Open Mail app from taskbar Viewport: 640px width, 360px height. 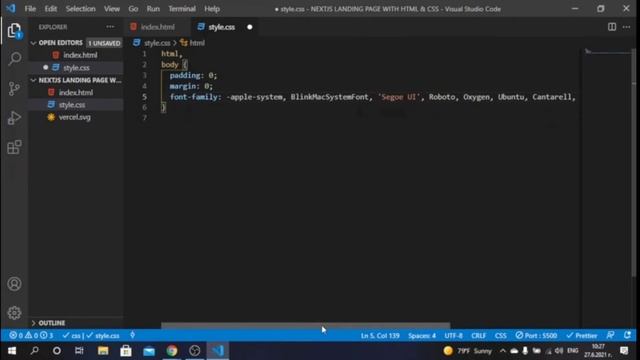pos(149,351)
